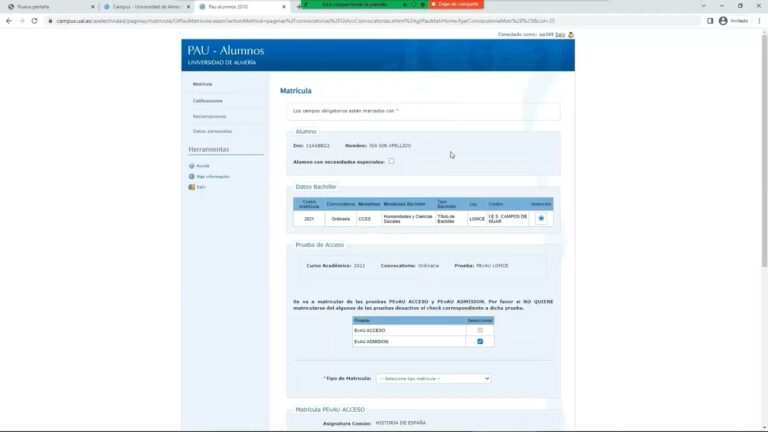Click the user icon next to Salir at top
The image size is (768, 432).
(571, 35)
